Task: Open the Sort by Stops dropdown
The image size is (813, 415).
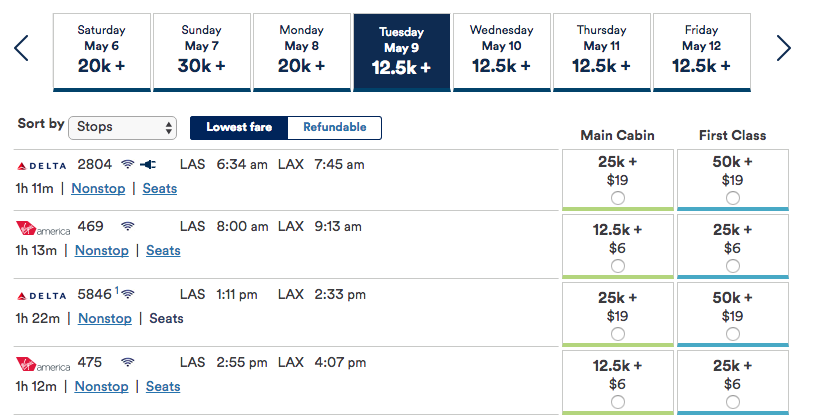Action: point(123,127)
